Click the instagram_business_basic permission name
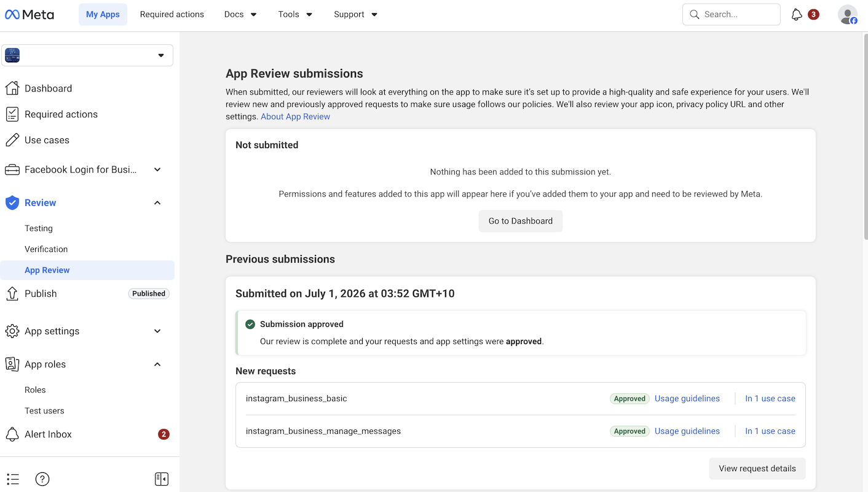 [x=296, y=399]
